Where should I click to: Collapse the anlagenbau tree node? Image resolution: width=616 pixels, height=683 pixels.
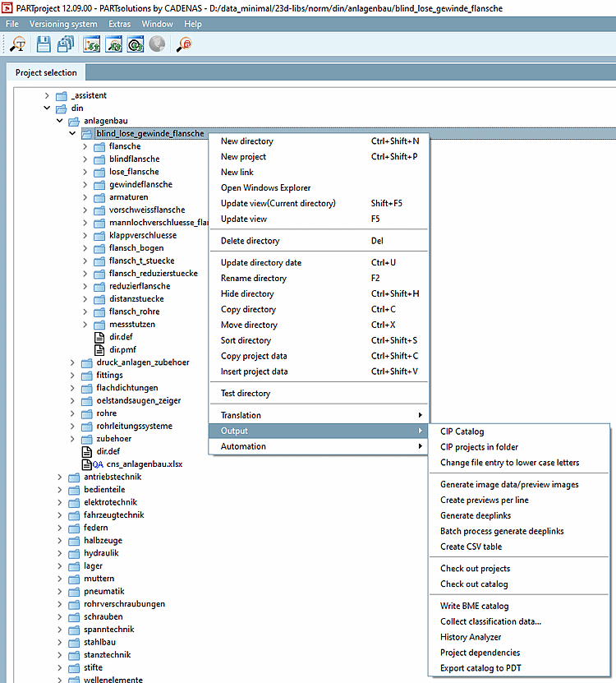coord(60,121)
